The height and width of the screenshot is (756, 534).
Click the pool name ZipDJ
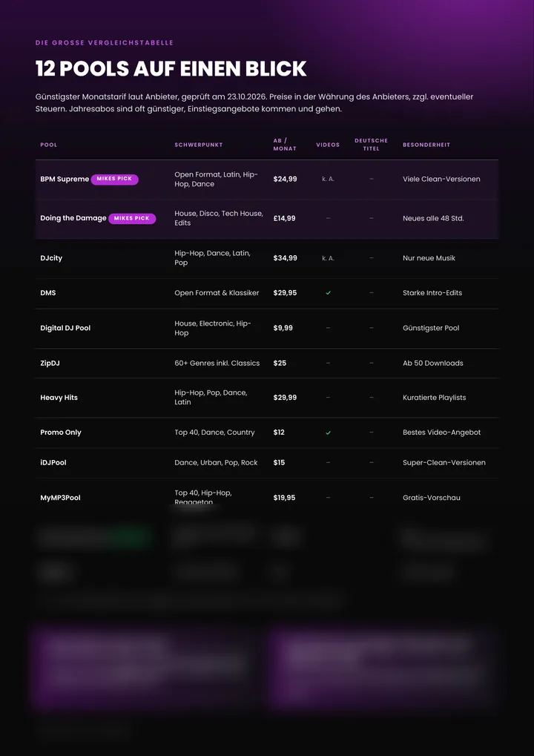[50, 363]
